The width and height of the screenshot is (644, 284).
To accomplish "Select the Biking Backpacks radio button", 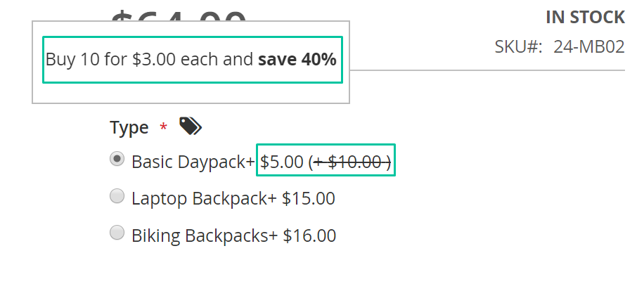I will pos(117,233).
